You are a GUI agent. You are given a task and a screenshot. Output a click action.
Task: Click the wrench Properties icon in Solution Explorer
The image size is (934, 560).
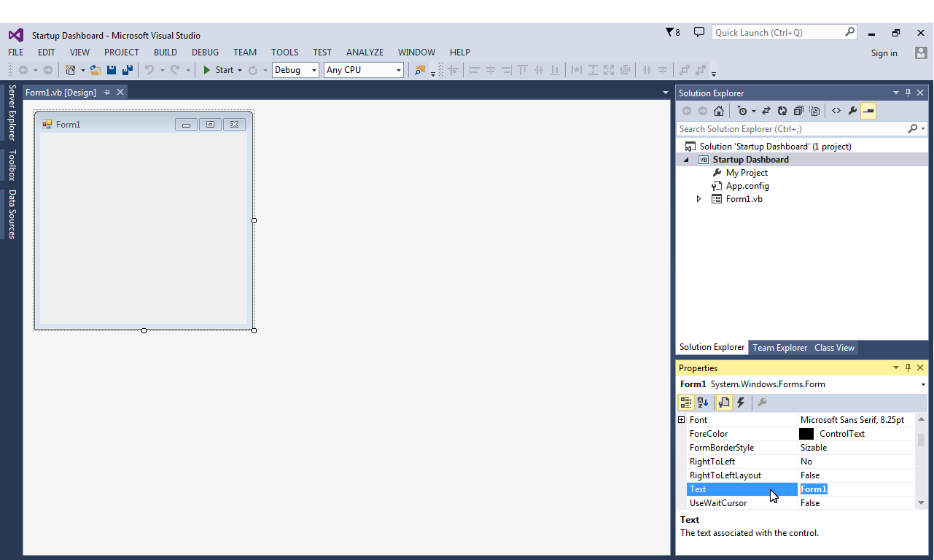pos(852,111)
